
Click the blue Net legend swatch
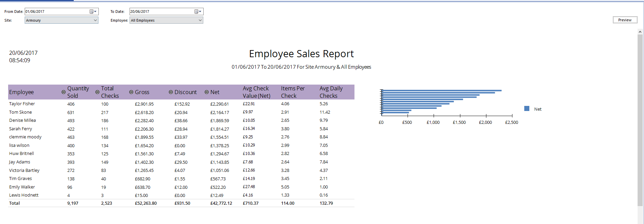[x=527, y=109]
